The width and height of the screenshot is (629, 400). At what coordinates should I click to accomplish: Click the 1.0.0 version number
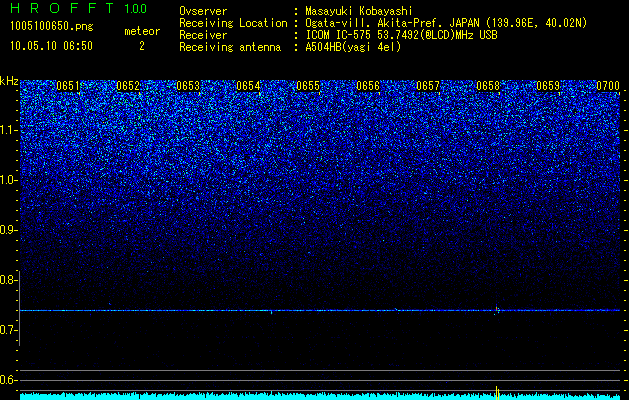[136, 8]
